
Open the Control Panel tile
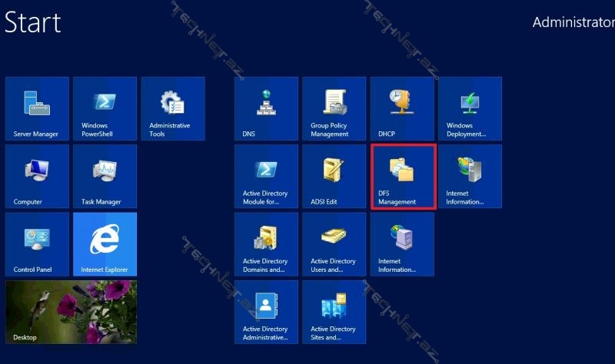point(37,244)
